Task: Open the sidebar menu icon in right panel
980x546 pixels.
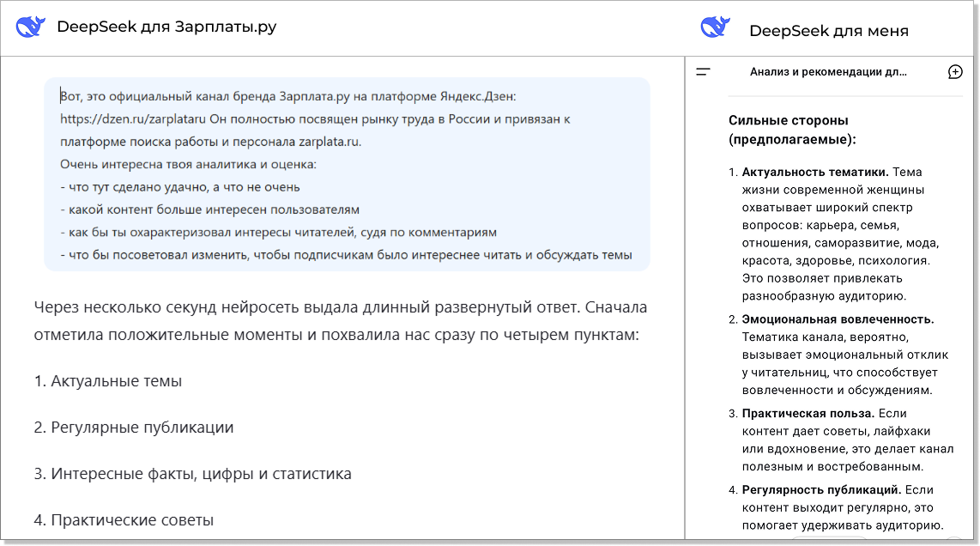Action: [x=703, y=72]
